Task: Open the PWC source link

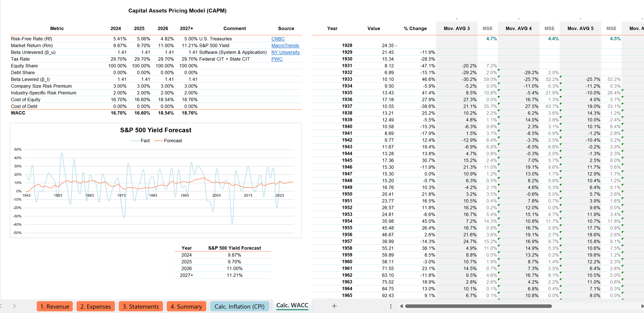Action: pos(277,59)
